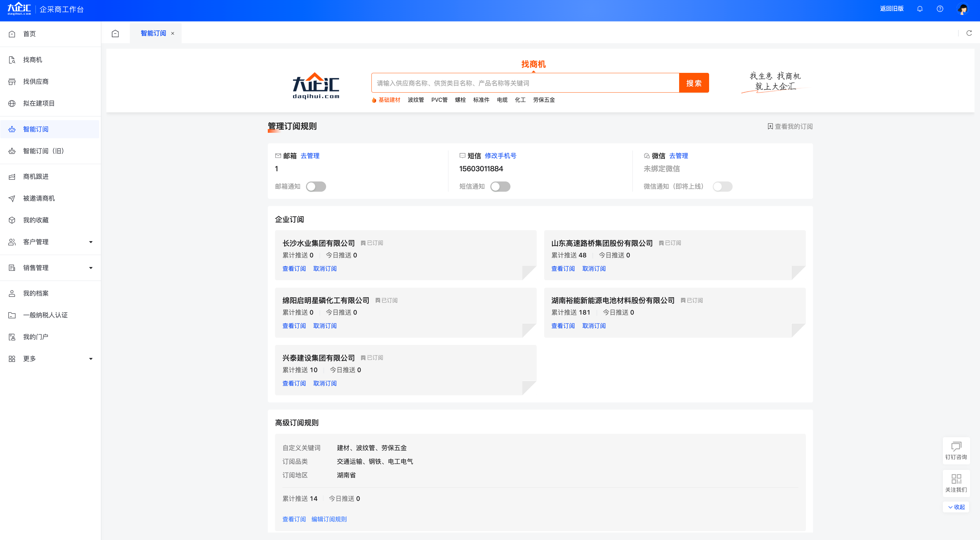Click the 更多 grid icon
Image resolution: width=980 pixels, height=540 pixels.
click(x=12, y=359)
